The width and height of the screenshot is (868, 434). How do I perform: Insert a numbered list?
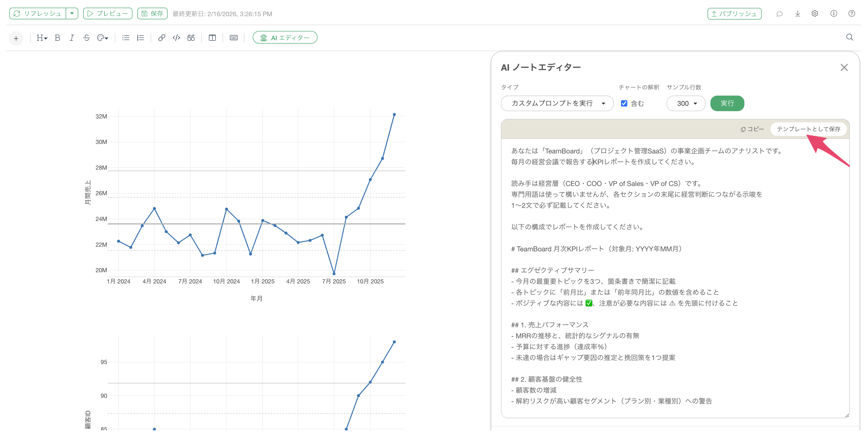point(141,38)
